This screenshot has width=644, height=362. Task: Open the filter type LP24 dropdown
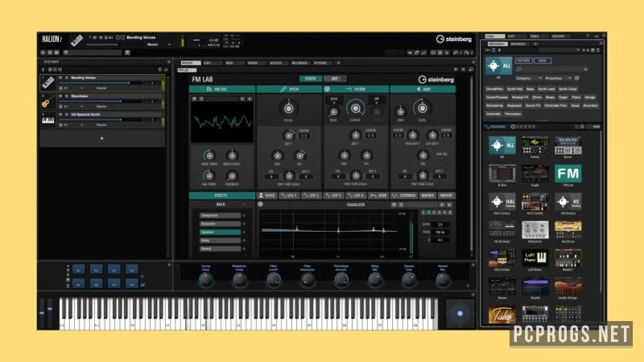(x=334, y=99)
